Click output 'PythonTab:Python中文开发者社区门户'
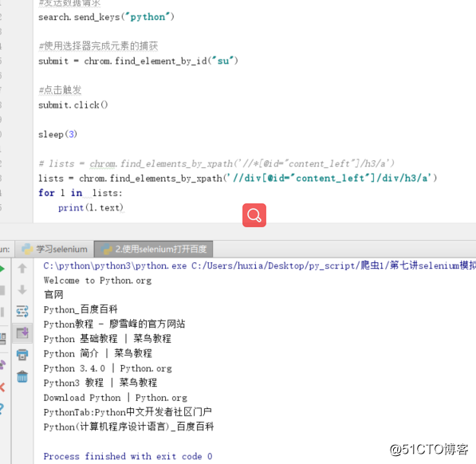The image size is (476, 464). 128,412
